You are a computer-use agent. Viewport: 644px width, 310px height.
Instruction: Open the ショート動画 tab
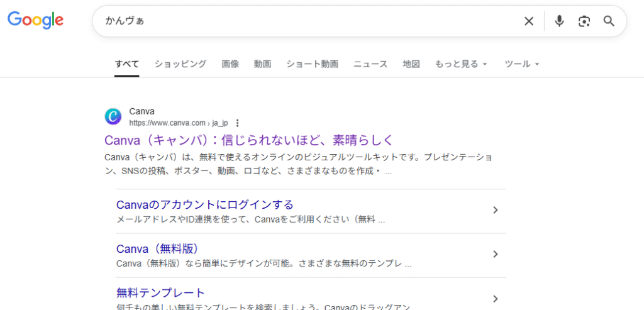pyautogui.click(x=312, y=64)
